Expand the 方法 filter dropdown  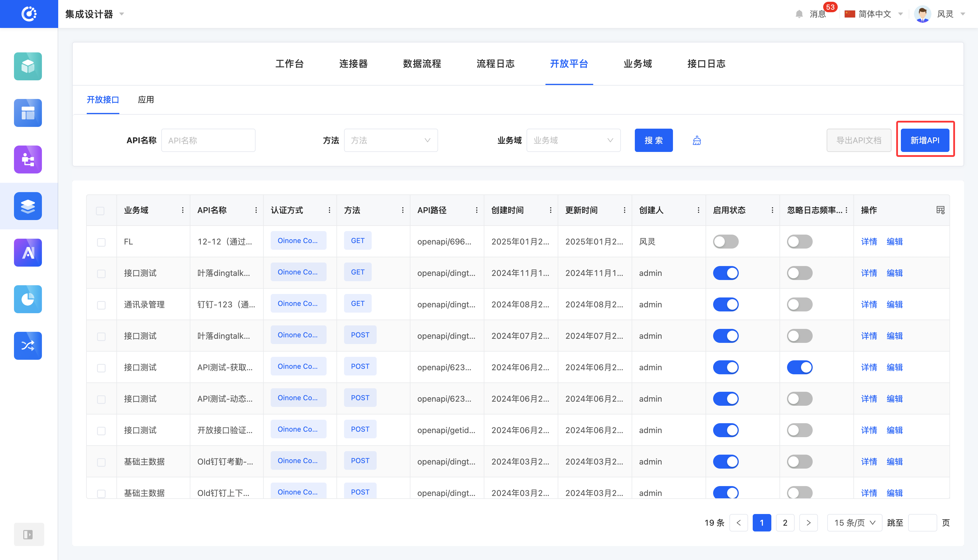coord(390,140)
